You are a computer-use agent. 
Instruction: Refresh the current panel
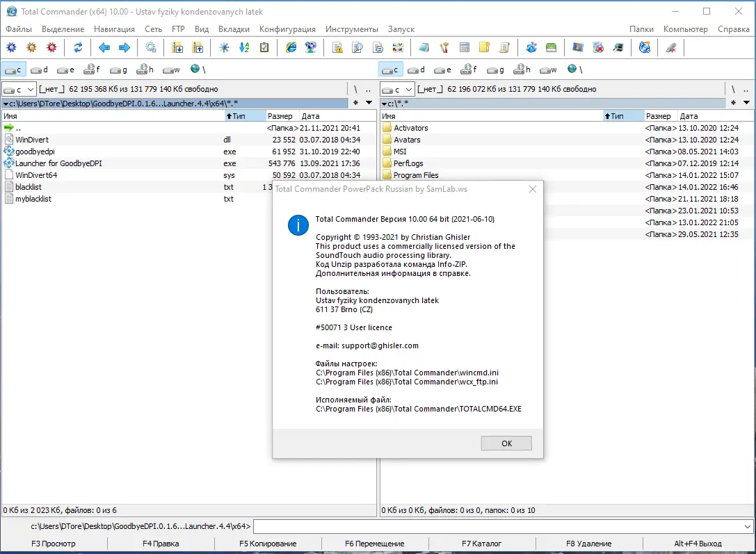pos(77,47)
